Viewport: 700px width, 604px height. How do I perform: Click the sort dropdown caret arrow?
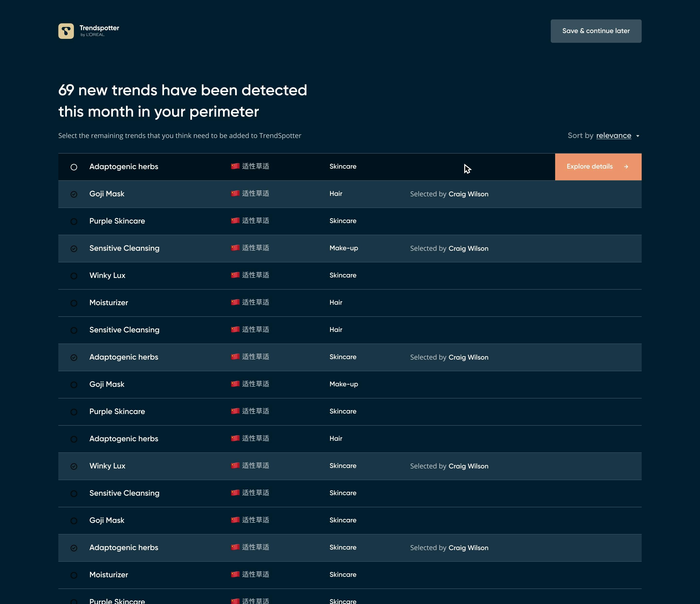tap(638, 136)
